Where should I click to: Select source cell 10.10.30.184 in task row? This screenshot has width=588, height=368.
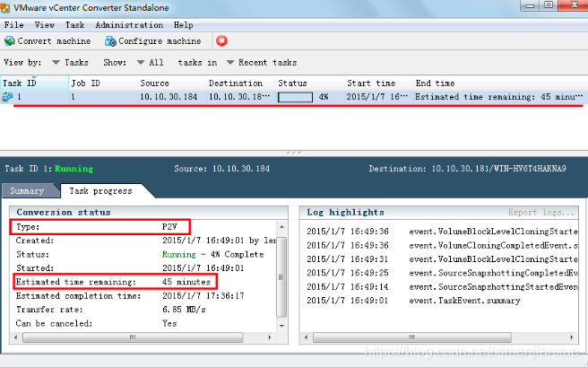pyautogui.click(x=169, y=97)
